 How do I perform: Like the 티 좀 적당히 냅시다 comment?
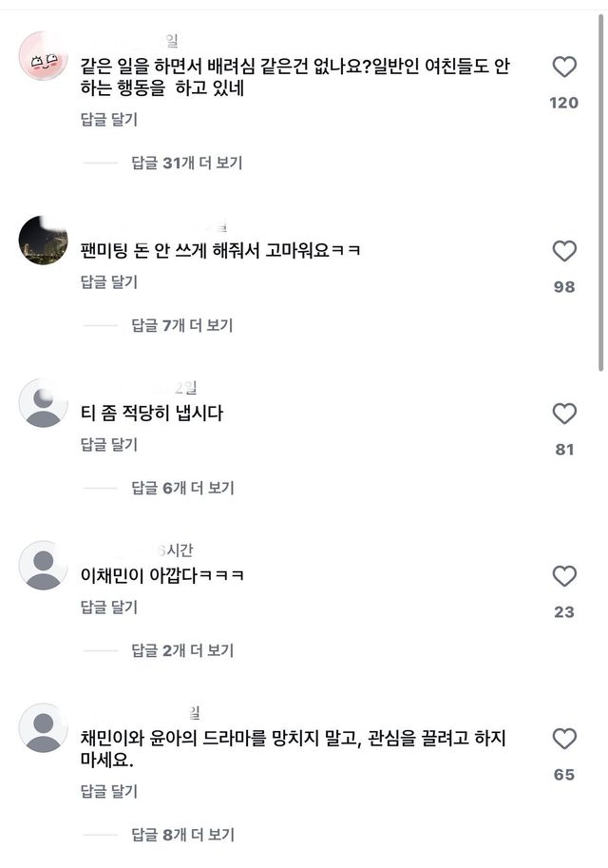(564, 414)
